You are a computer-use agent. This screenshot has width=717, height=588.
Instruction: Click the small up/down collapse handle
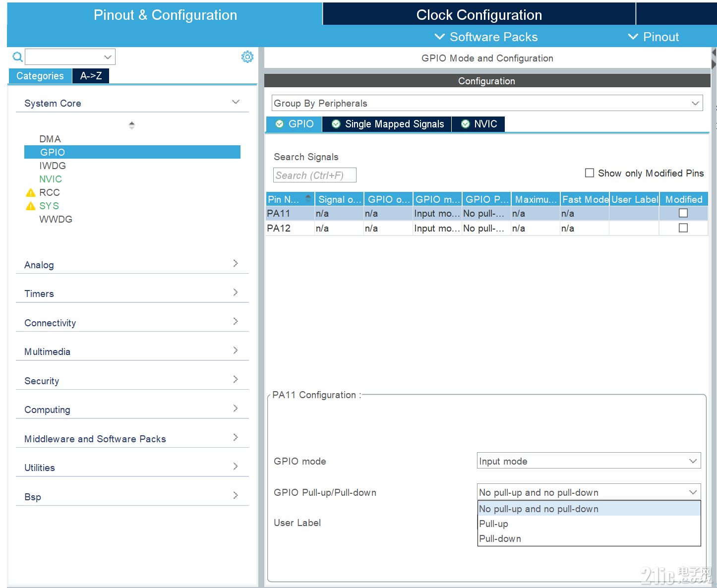(x=131, y=125)
